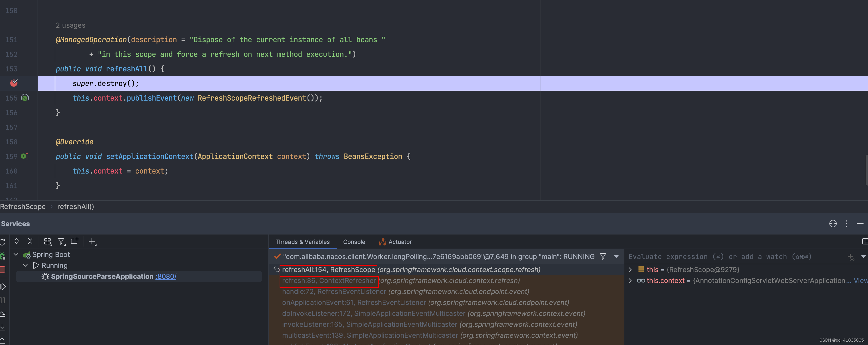Open the :8080/ link

click(x=166, y=276)
